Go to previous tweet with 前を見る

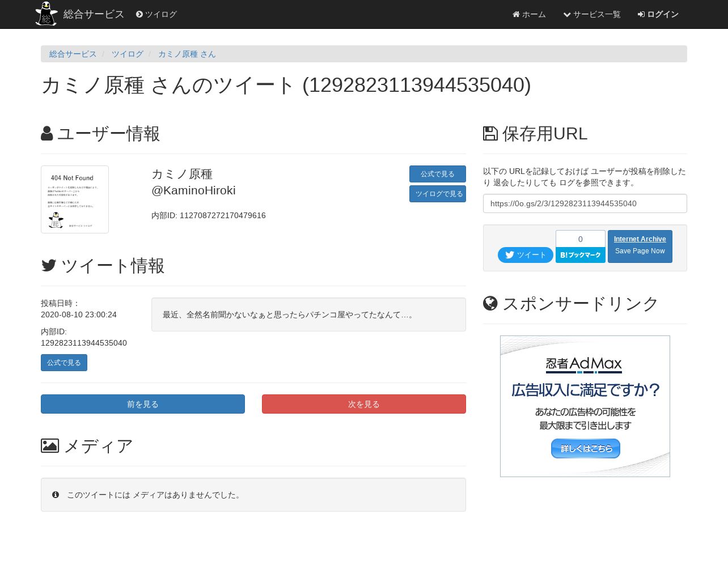[143, 404]
